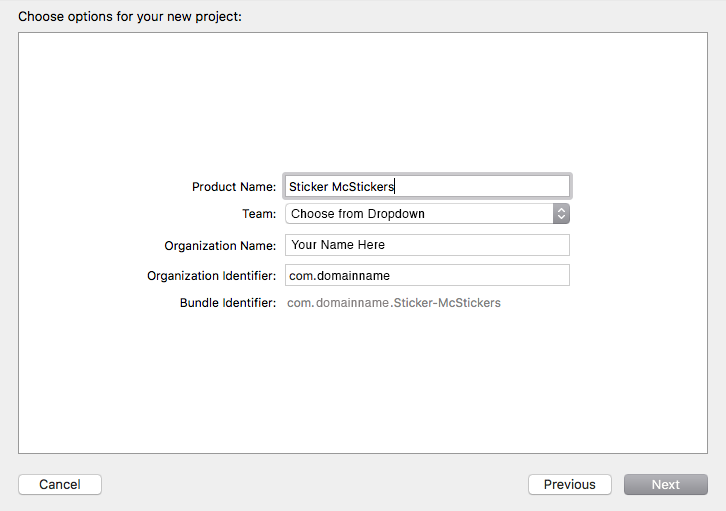Go back with the Previous button
This screenshot has width=726, height=511.
(569, 484)
